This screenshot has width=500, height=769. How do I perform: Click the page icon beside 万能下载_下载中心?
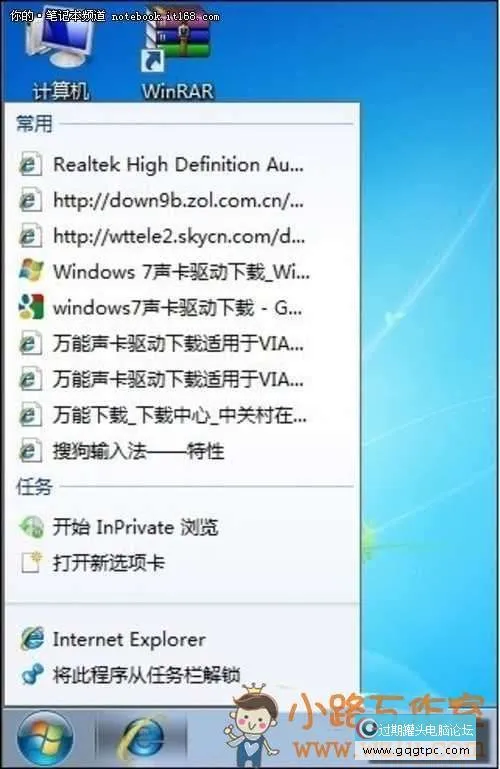tap(30, 416)
